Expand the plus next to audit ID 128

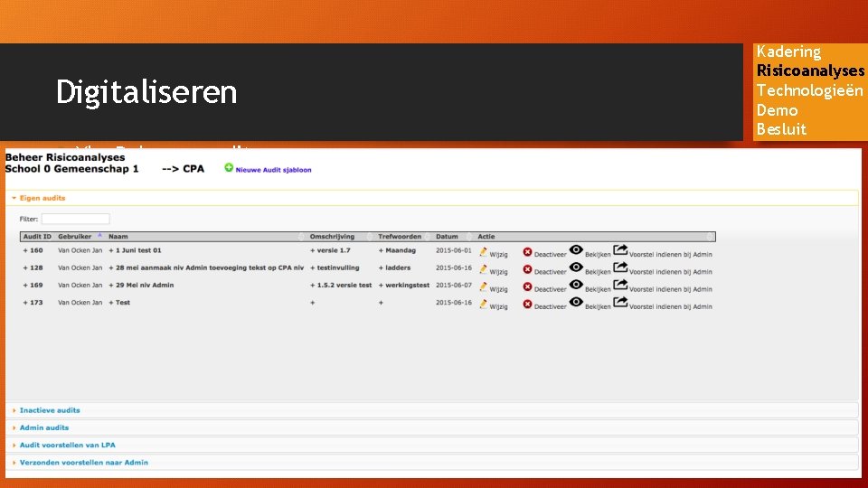[x=25, y=267]
